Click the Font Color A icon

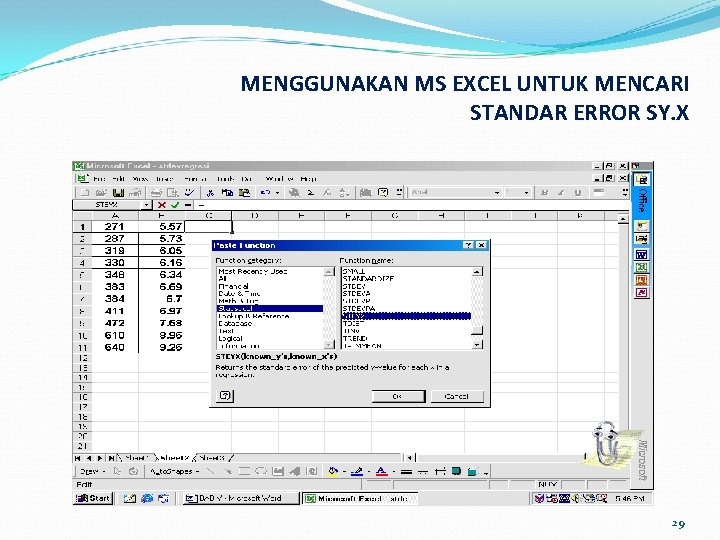point(381,471)
